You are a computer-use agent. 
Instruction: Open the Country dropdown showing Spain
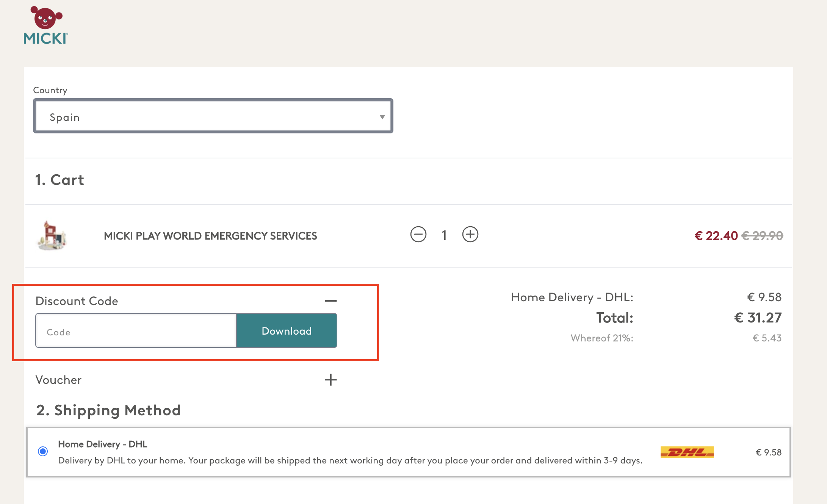[x=213, y=116]
